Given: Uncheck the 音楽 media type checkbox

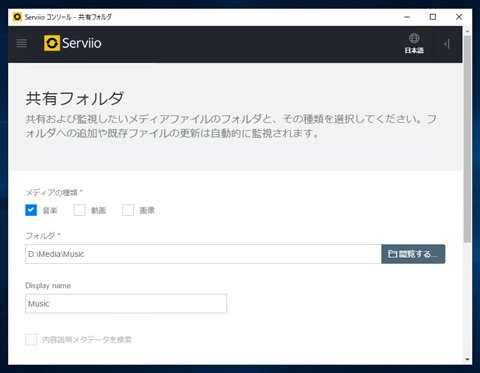Looking at the screenshot, I should click(x=31, y=210).
